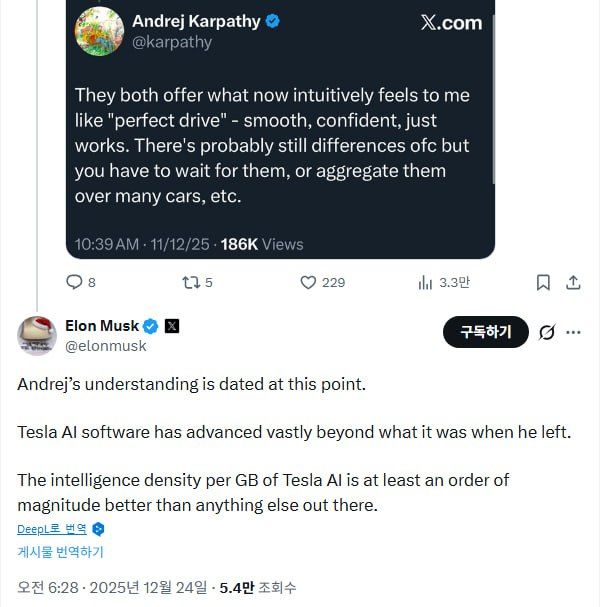Screen dimensions: 603x607
Task: Bookmark the Karpathy post
Action: click(543, 283)
